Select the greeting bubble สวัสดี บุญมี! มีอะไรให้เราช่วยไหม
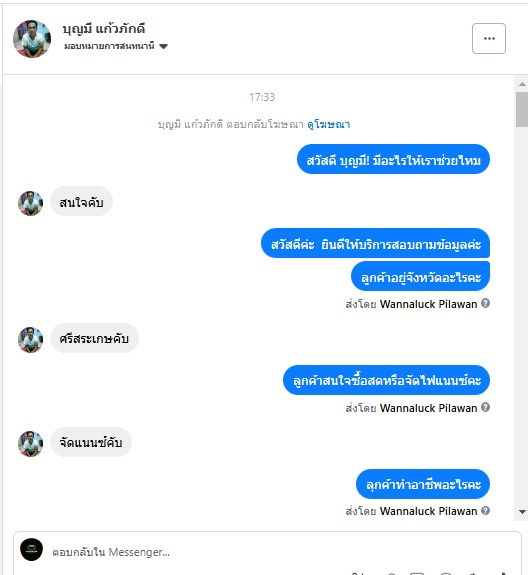Viewport: 528px width, 575px height. tap(393, 159)
